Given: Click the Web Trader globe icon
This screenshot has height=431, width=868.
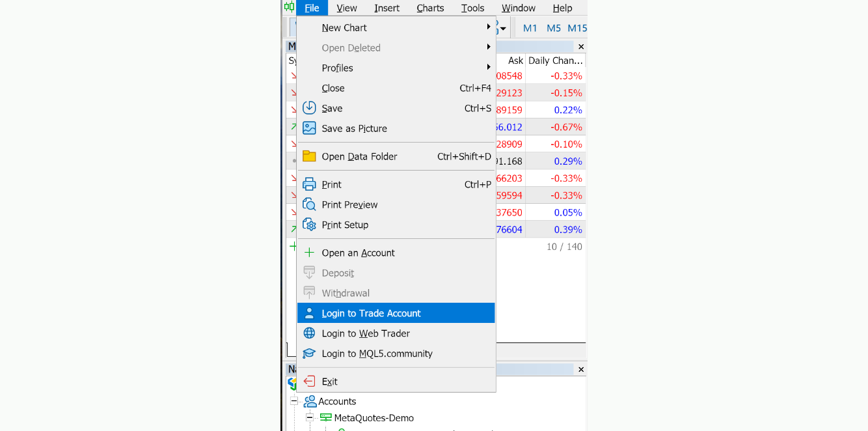Looking at the screenshot, I should click(x=309, y=333).
